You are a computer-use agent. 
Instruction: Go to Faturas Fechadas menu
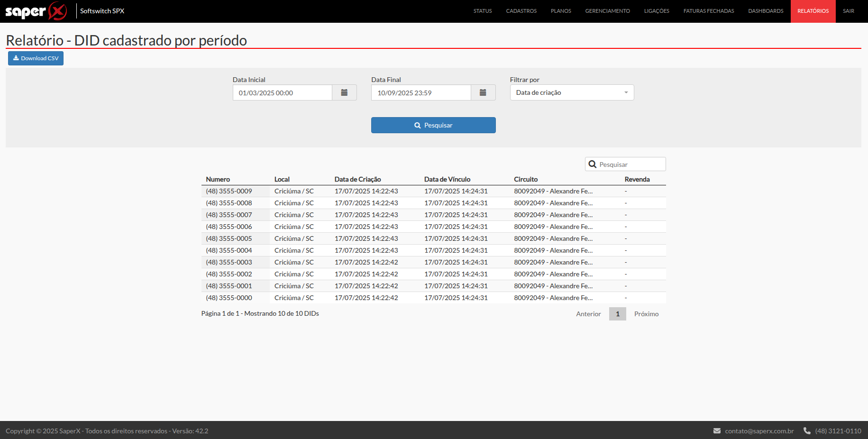pos(708,11)
